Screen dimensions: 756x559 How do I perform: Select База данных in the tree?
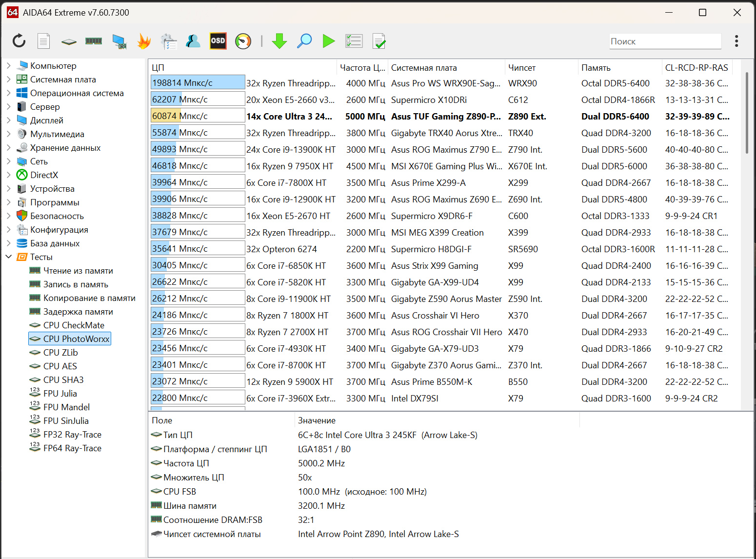point(55,243)
